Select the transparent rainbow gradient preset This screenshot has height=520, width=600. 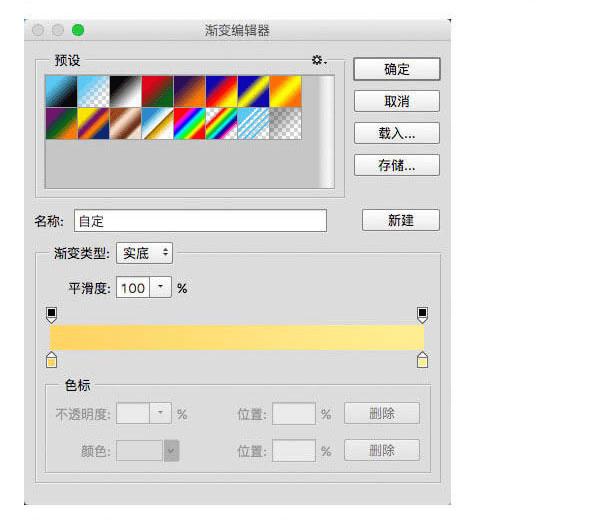[222, 123]
